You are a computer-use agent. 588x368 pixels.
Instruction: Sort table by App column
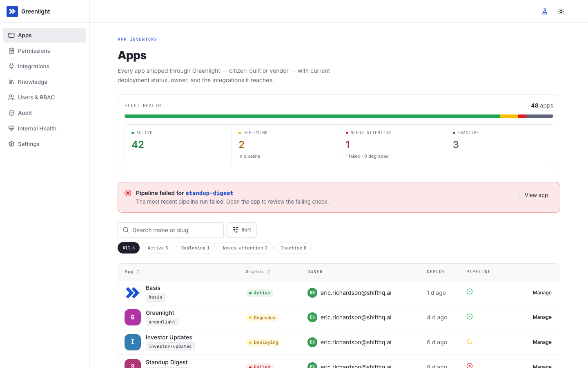(132, 272)
